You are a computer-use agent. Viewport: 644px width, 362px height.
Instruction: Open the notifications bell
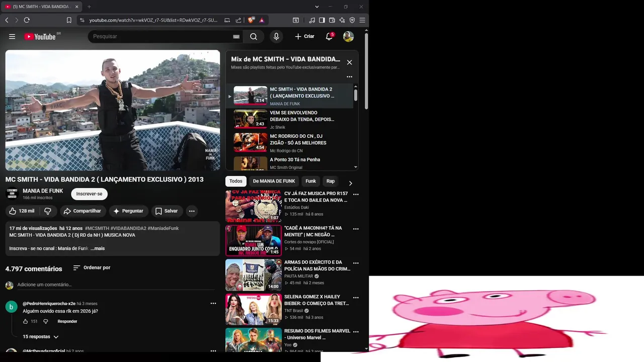[330, 36]
